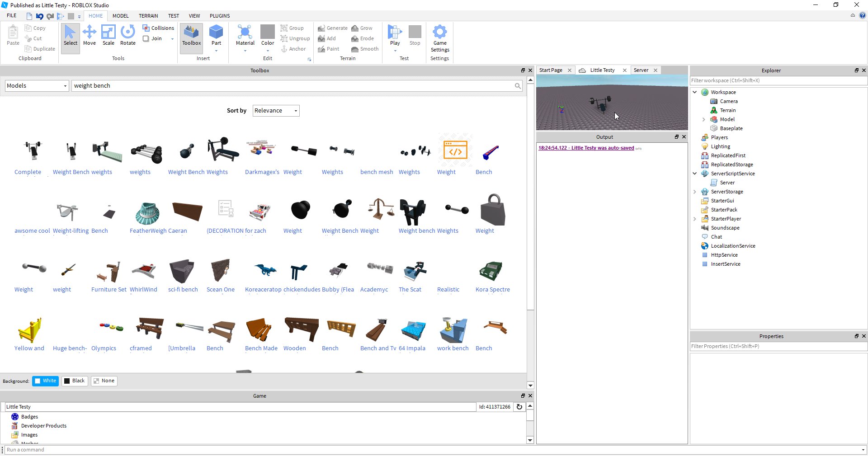
Task: Click the Grow terrain tool
Action: [362, 28]
